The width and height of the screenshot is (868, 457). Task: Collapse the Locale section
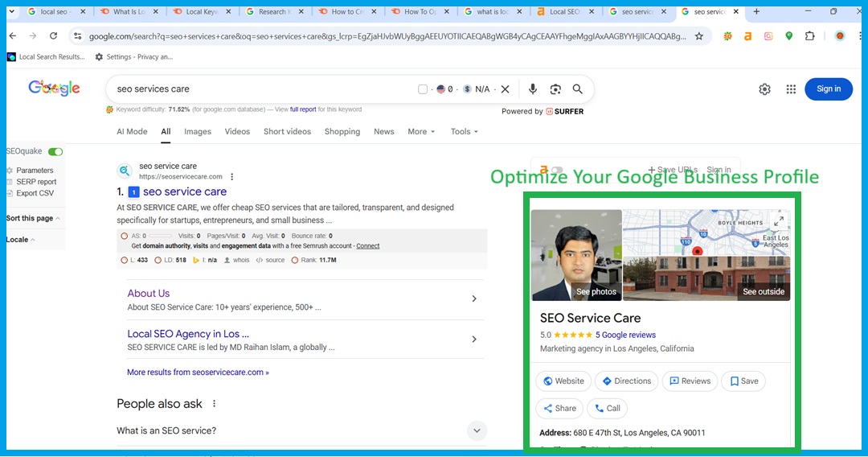[20, 240]
